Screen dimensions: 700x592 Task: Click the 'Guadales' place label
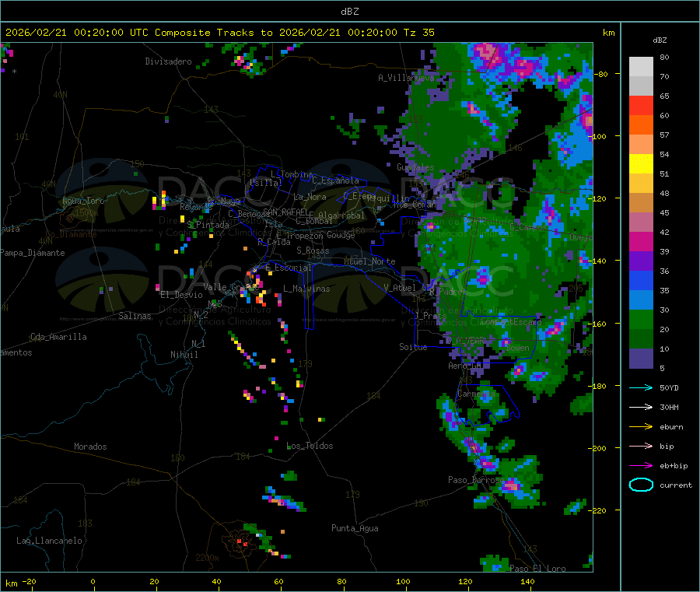tap(415, 167)
